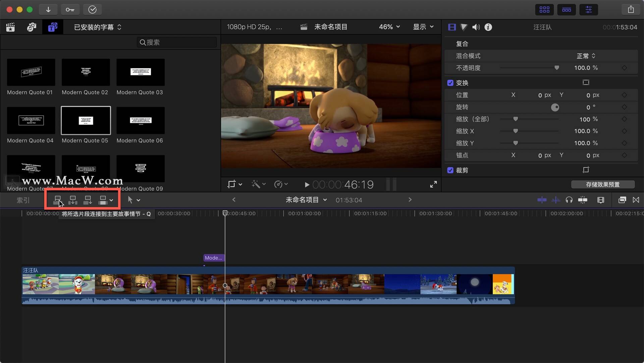644x363 pixels.
Task: Select the Mode... title clip in timeline
Action: [214, 258]
